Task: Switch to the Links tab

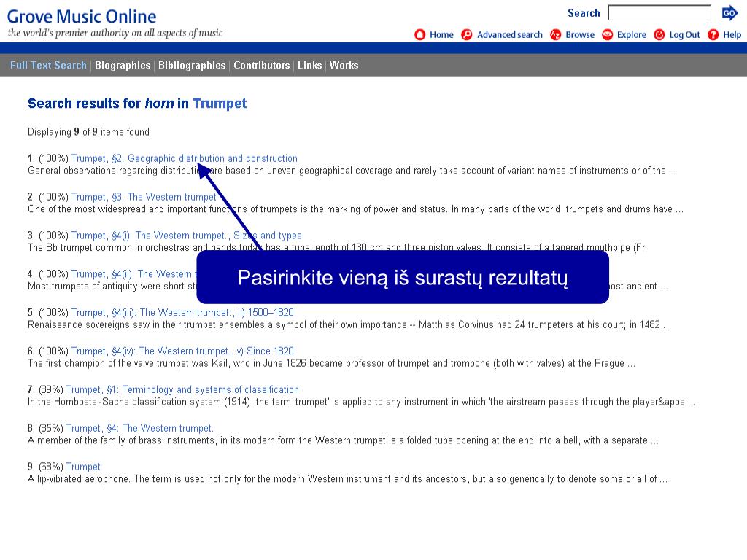Action: pos(309,65)
